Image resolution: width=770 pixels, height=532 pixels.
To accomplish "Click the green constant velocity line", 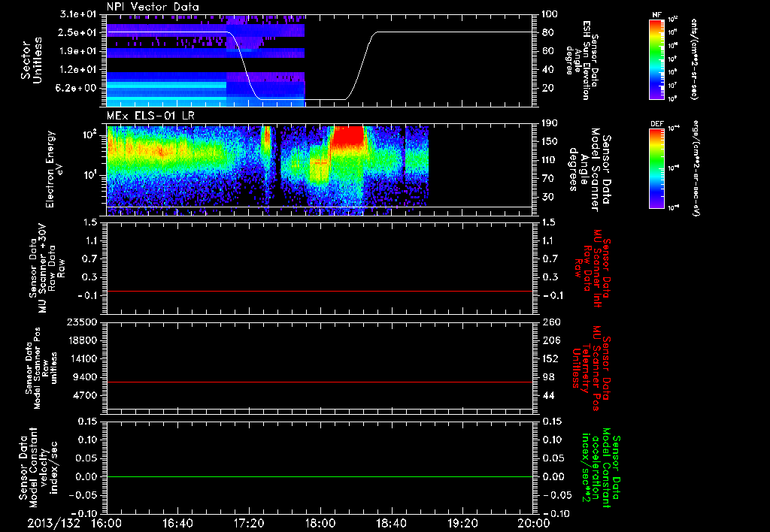I will [320, 476].
